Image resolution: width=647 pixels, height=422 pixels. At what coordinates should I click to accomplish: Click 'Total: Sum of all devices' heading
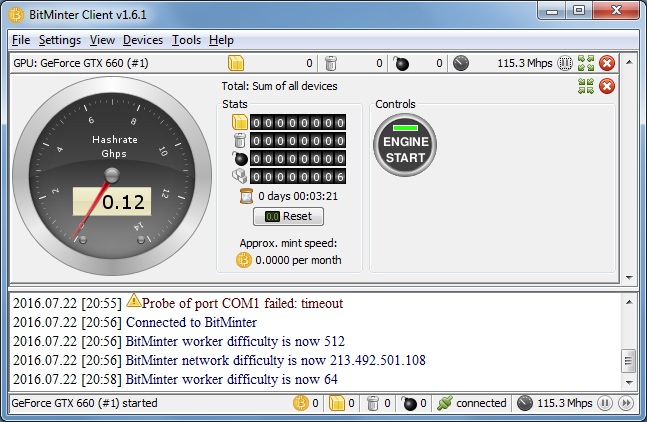pyautogui.click(x=279, y=86)
